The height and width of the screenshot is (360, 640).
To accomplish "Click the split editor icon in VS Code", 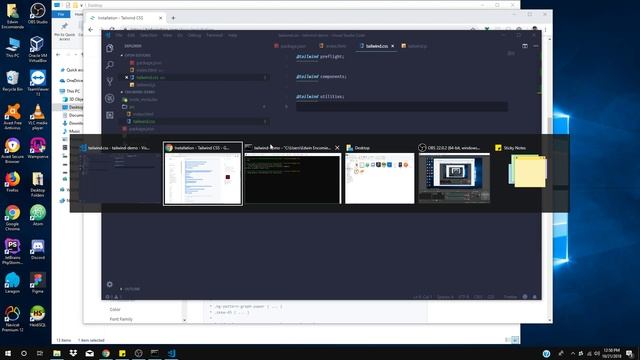I will 525,46.
